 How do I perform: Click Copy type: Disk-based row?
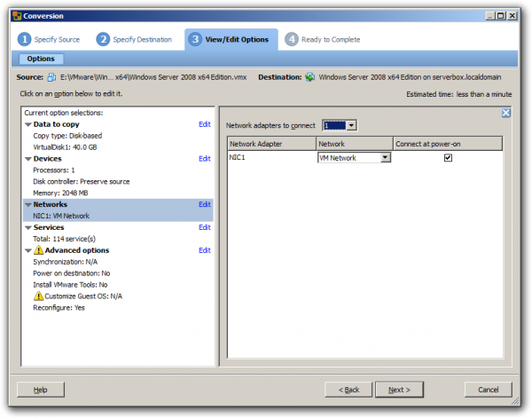click(67, 136)
